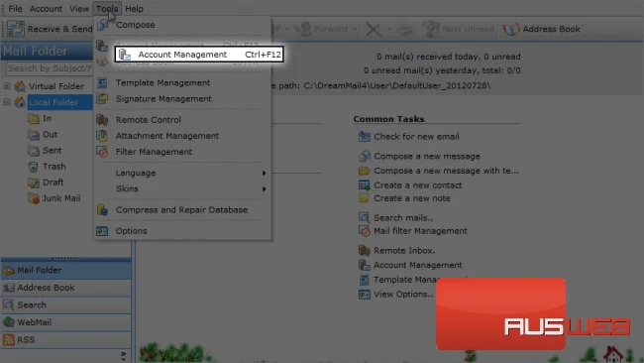The height and width of the screenshot is (363, 644).
Task: Switch to Search panel button
Action: [x=65, y=305]
